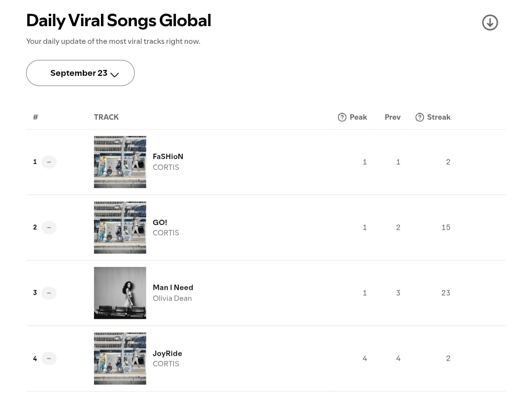Open the Streak column help icon
The width and height of the screenshot is (532, 395).
pyautogui.click(x=420, y=117)
